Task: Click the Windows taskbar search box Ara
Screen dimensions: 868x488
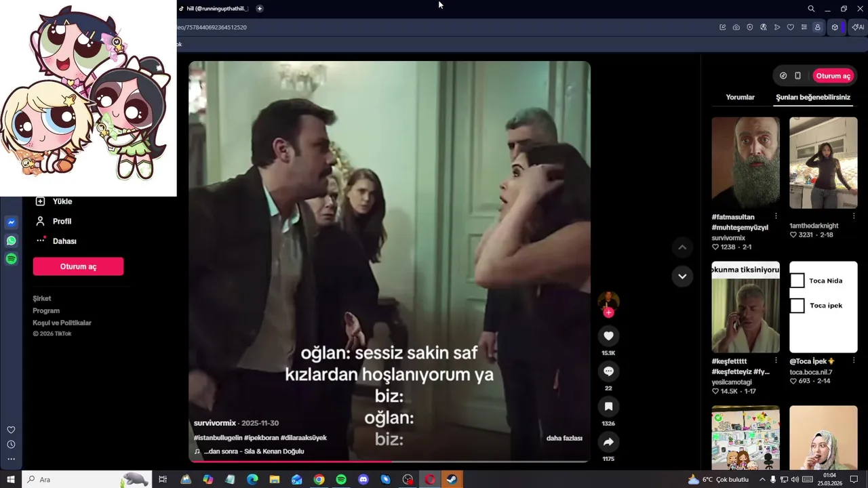Action: click(x=87, y=479)
